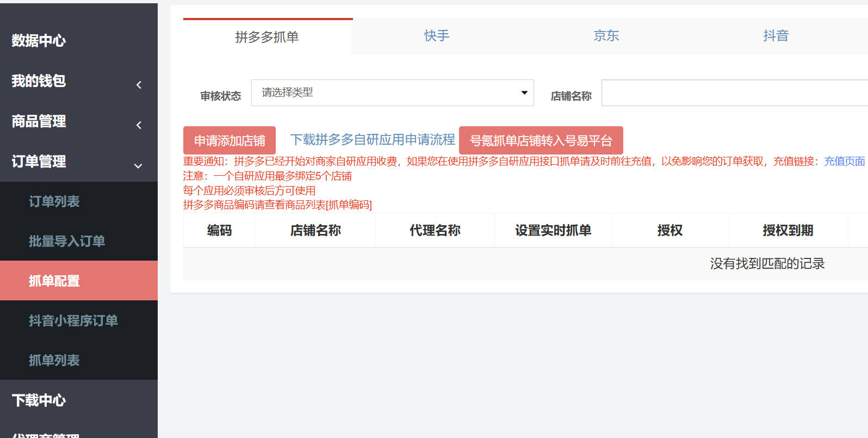This screenshot has width=868, height=438.
Task: Switch to the 拼多多抓单 tab
Action: tap(267, 36)
